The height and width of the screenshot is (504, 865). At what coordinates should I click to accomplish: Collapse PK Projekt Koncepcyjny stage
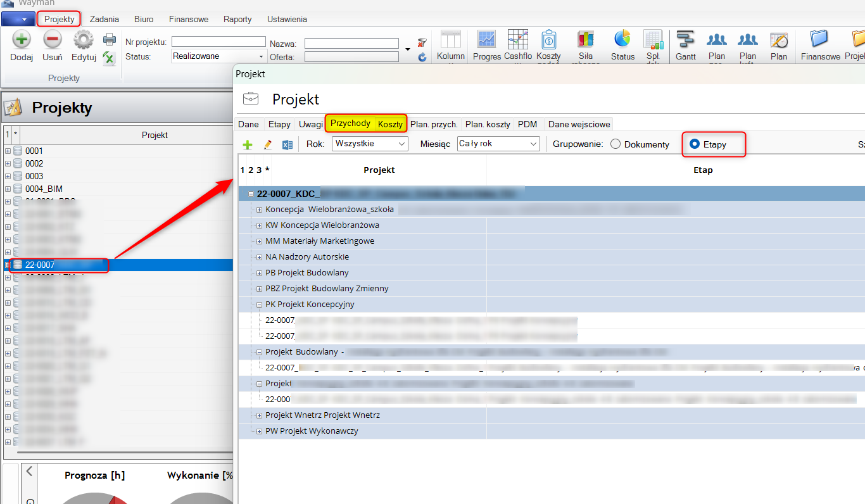coord(259,304)
